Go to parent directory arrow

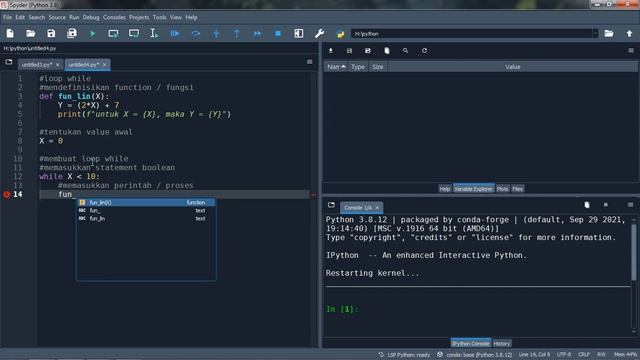tap(629, 33)
